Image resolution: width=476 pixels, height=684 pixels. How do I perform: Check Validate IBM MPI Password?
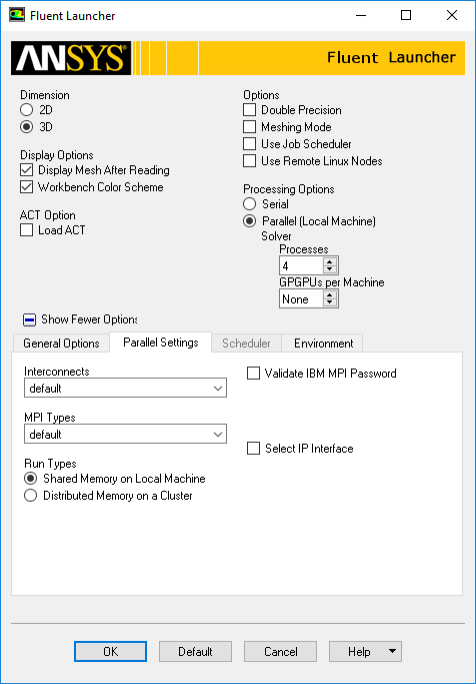click(253, 373)
